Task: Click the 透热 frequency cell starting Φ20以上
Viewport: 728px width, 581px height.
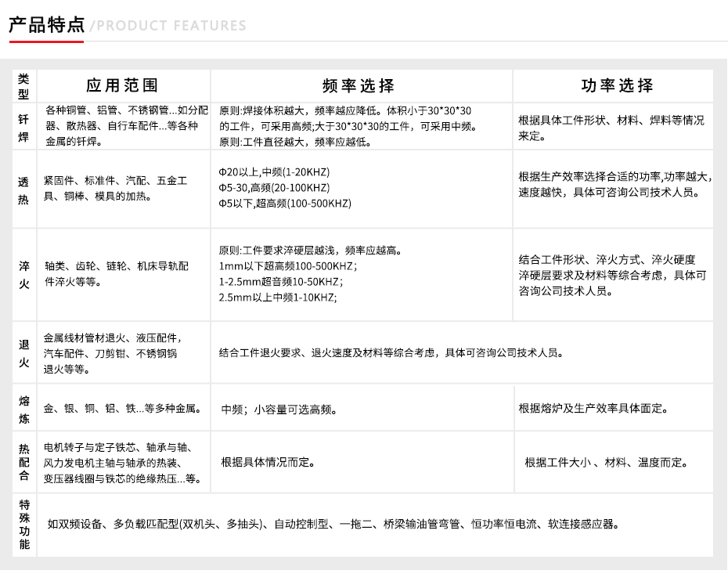Action: pos(285,188)
